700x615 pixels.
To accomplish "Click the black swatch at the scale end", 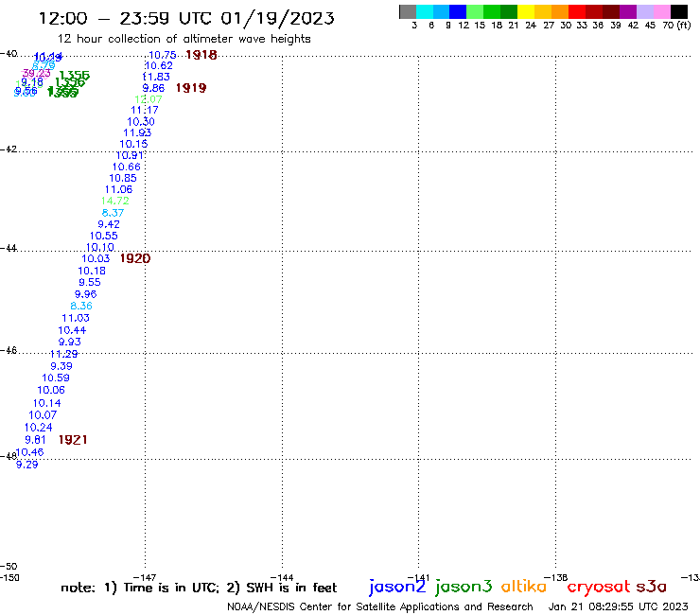I will coord(679,11).
